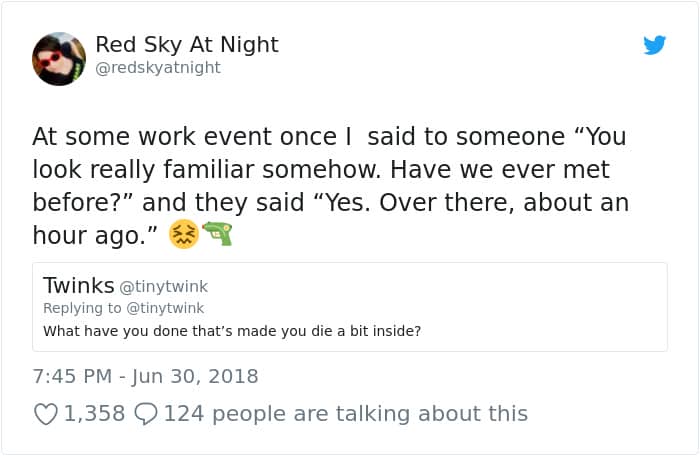This screenshot has width=700, height=456.
Task: Click the yellow confounded face emoji
Action: coord(184,235)
